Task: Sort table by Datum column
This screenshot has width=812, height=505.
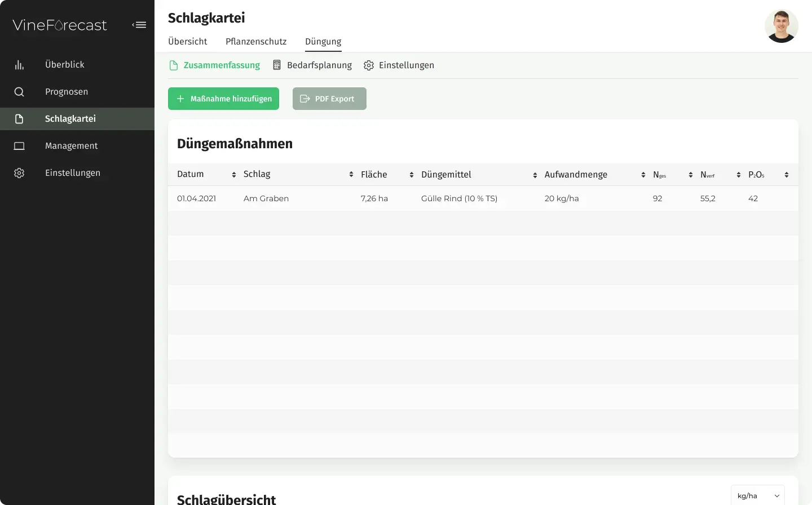Action: pyautogui.click(x=233, y=175)
